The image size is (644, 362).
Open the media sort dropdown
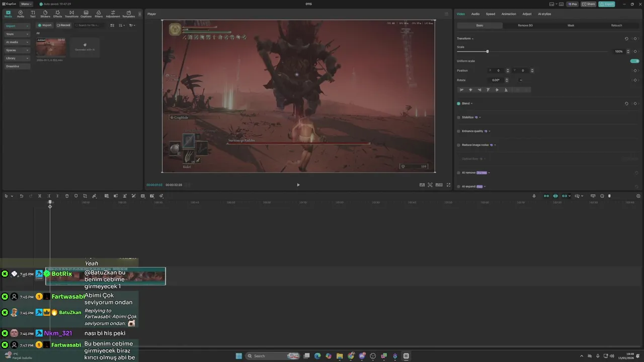point(121,25)
